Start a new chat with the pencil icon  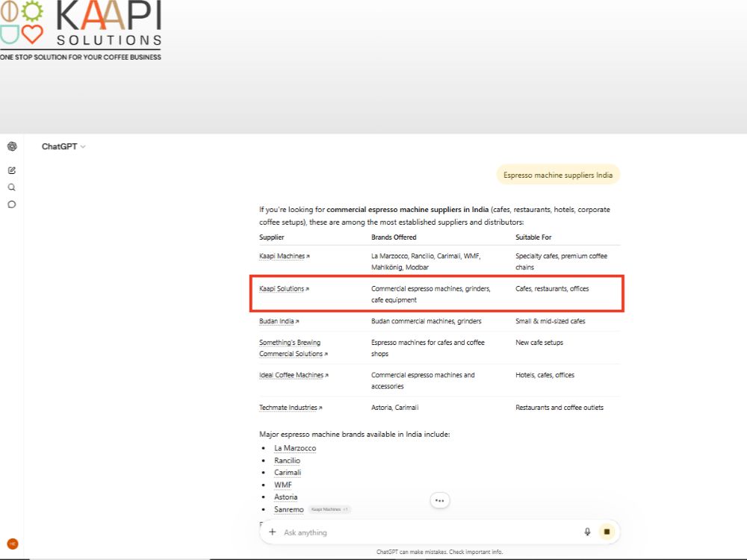pyautogui.click(x=12, y=170)
